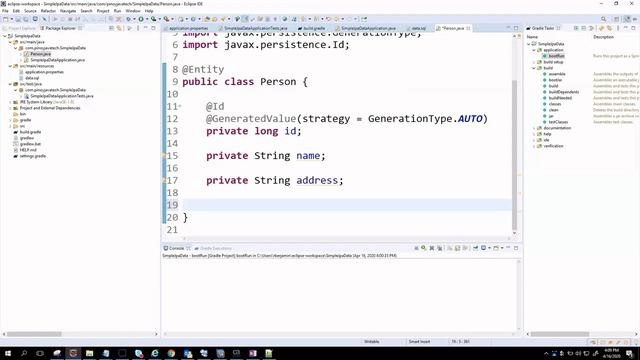Switch to data.sql editor tab
640x360 pixels.
tap(418, 28)
